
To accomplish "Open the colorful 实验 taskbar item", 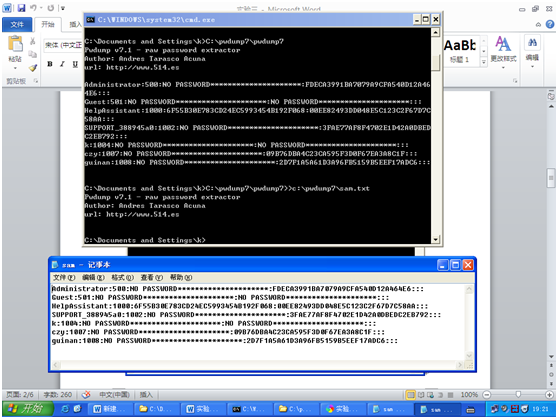I will (343, 409).
